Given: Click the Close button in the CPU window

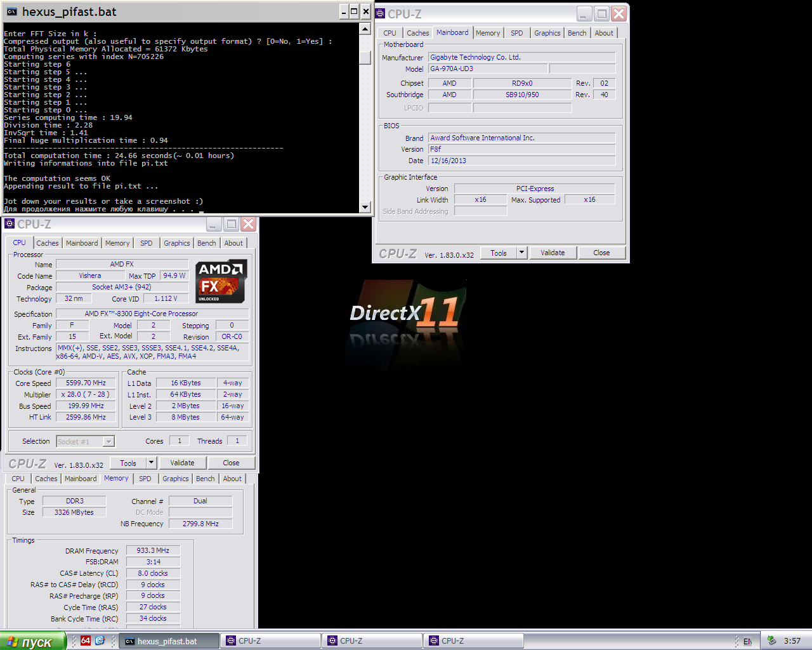Looking at the screenshot, I should (231, 463).
